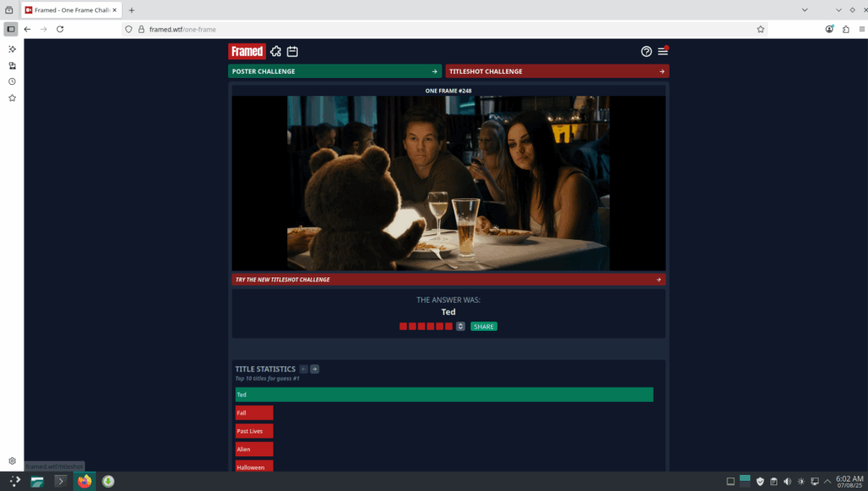Open Firefox from the taskbar
This screenshot has height=491, width=868.
tap(84, 482)
